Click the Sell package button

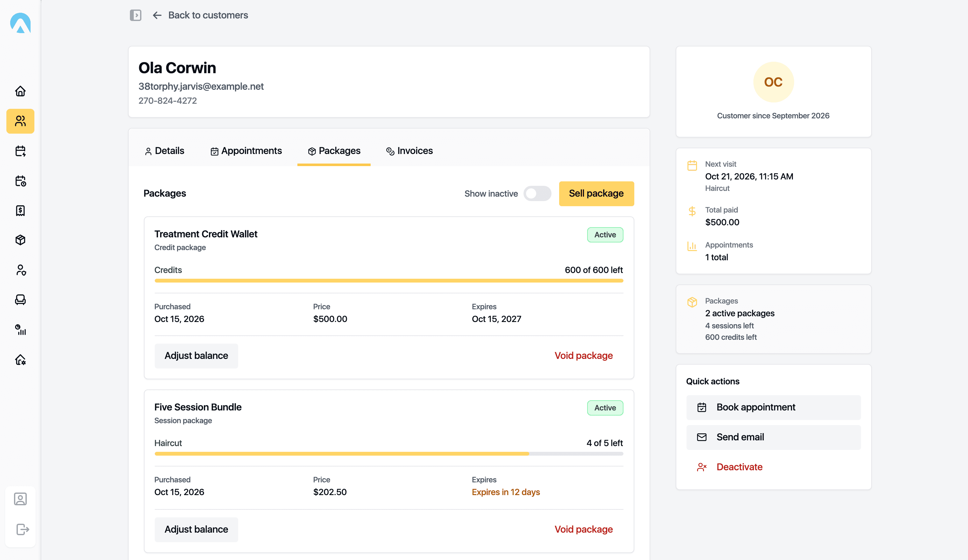[596, 193]
